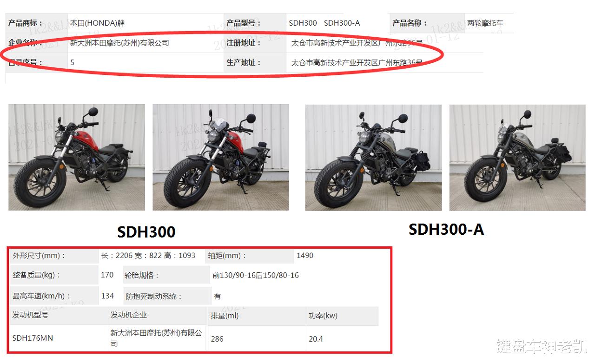Click the SDH300-A model heading
This screenshot has width=595, height=364.
pyautogui.click(x=446, y=229)
